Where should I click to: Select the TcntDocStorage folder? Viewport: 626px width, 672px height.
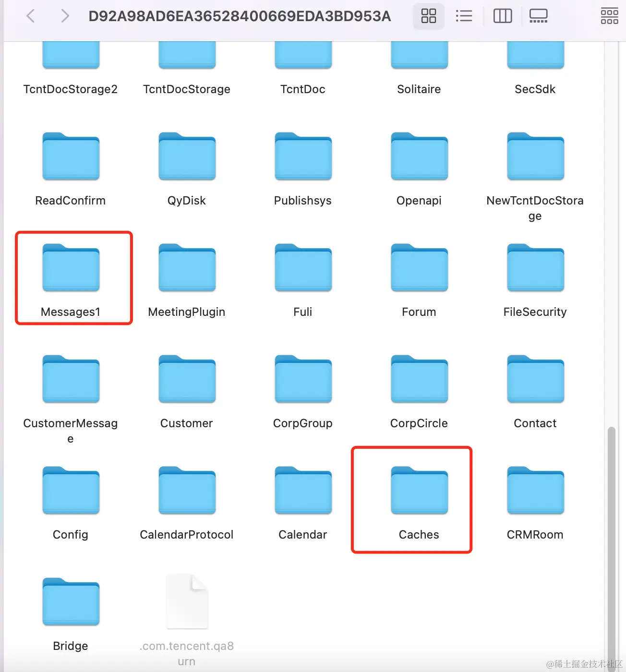(x=187, y=55)
